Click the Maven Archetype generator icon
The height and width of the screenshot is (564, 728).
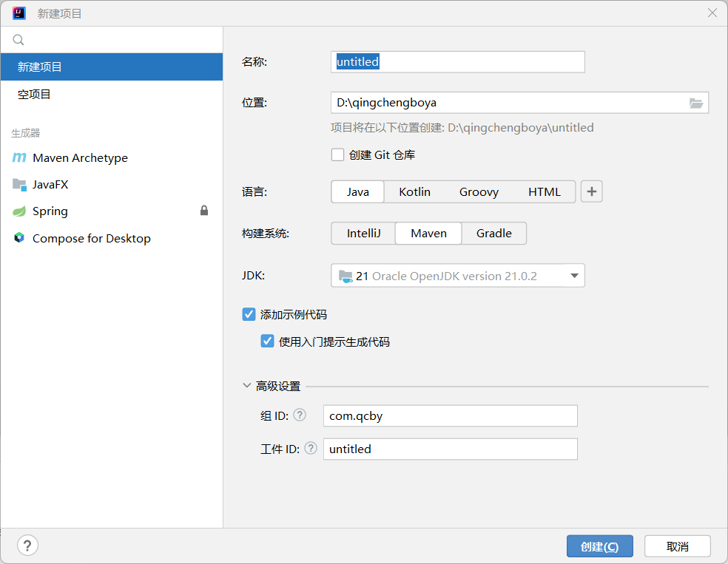pyautogui.click(x=19, y=157)
